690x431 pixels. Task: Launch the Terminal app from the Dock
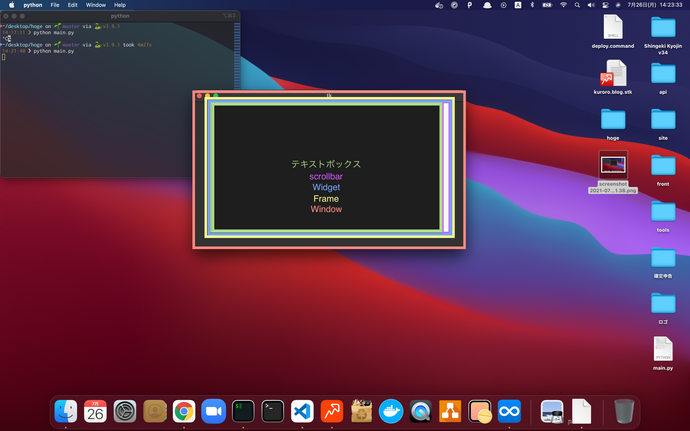point(273,411)
